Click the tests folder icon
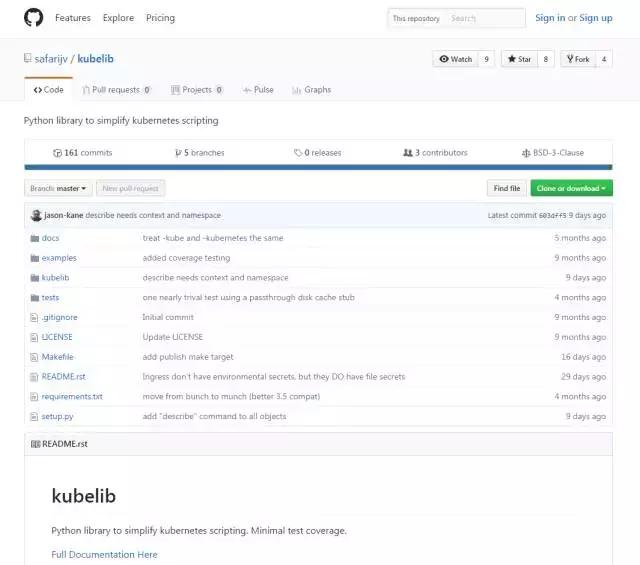 [35, 298]
